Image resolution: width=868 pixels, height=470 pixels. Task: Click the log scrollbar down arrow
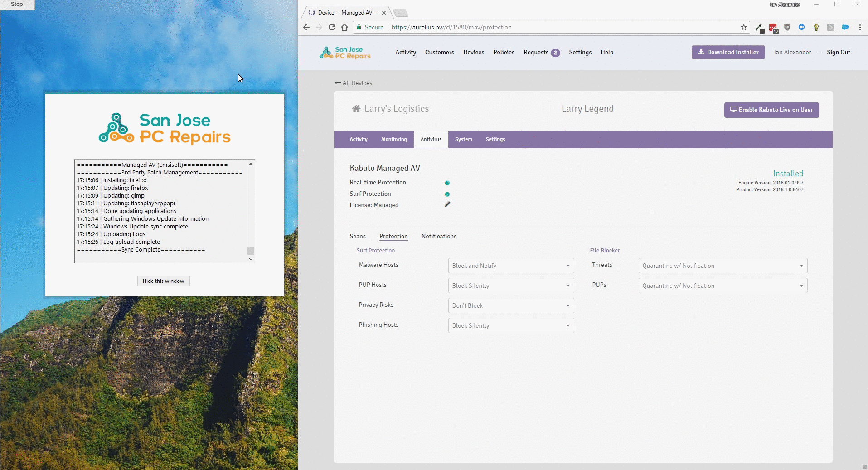pos(251,259)
